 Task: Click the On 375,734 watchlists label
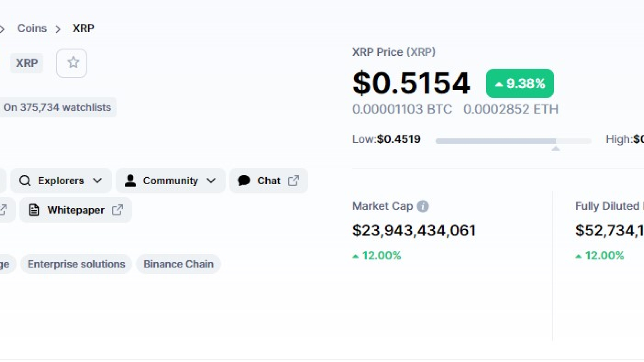point(57,107)
